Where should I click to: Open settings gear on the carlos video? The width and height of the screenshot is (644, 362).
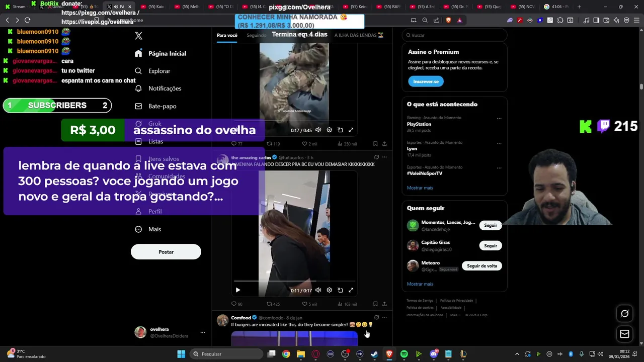click(x=330, y=290)
